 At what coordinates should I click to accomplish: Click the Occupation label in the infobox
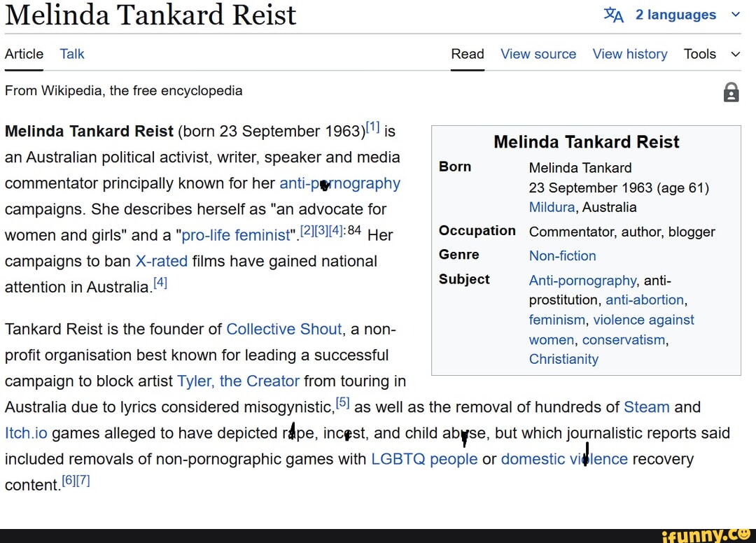pos(477,231)
